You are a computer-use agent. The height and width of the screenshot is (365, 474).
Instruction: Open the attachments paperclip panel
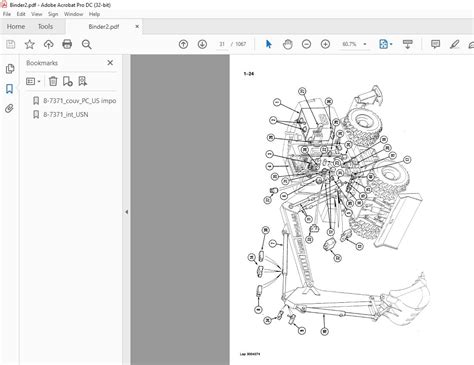10,108
